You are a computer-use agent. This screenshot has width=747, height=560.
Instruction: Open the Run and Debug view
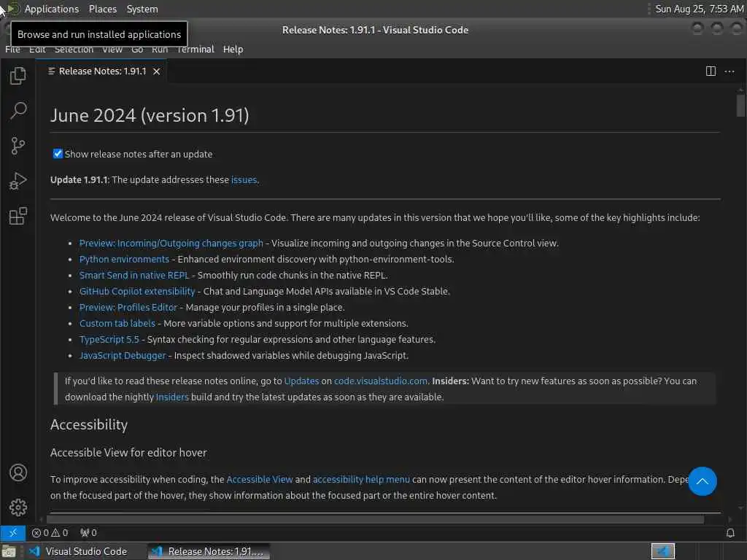(x=18, y=181)
